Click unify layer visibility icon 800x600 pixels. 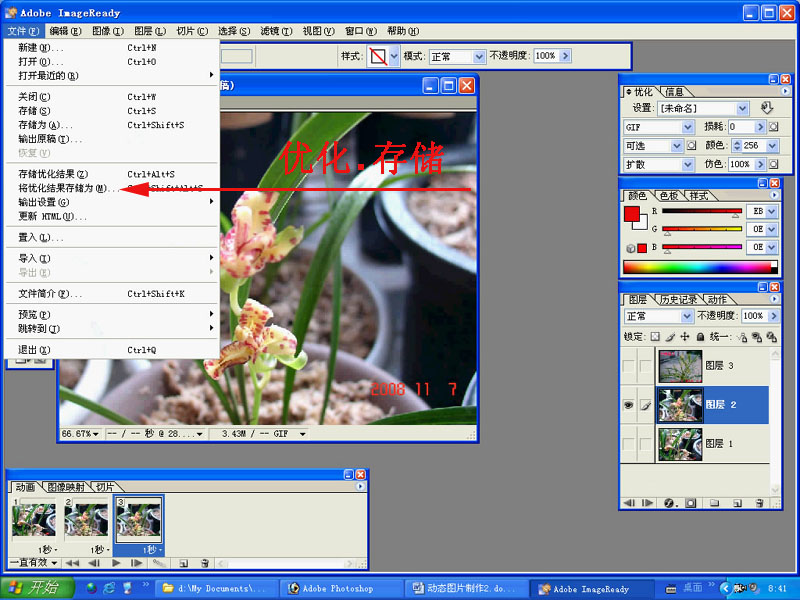coord(757,337)
